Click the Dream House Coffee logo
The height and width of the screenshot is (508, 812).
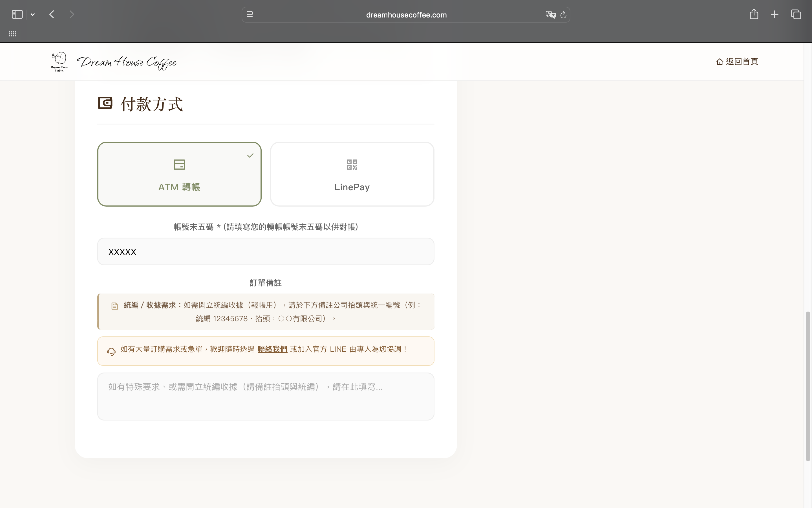tap(59, 62)
